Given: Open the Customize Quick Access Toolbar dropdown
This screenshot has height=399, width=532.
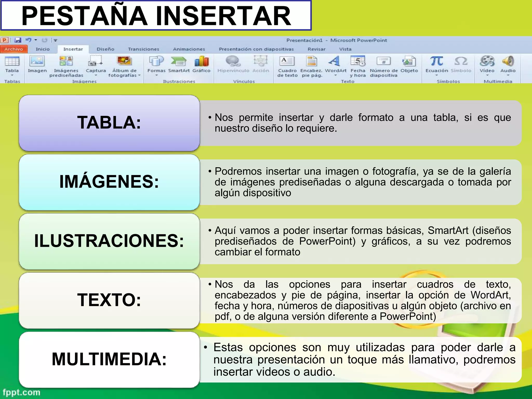Looking at the screenshot, I should coord(55,40).
